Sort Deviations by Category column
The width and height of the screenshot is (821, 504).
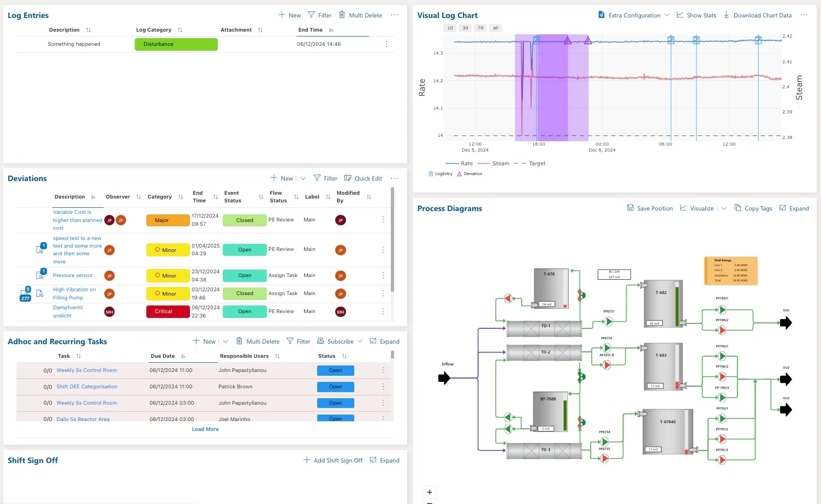181,197
